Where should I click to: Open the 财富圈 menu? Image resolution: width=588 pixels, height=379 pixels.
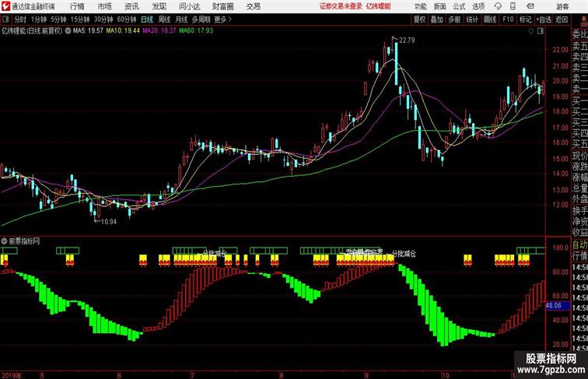tap(222, 6)
